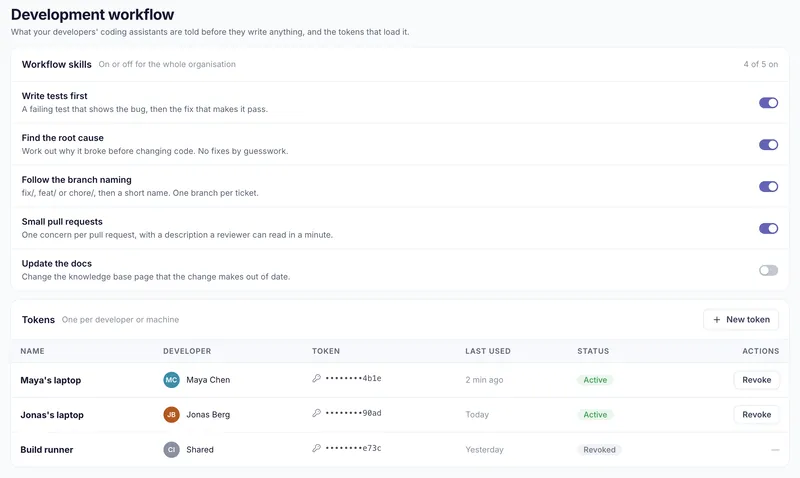Click the NAME column header
The width and height of the screenshot is (800, 478).
coord(32,351)
